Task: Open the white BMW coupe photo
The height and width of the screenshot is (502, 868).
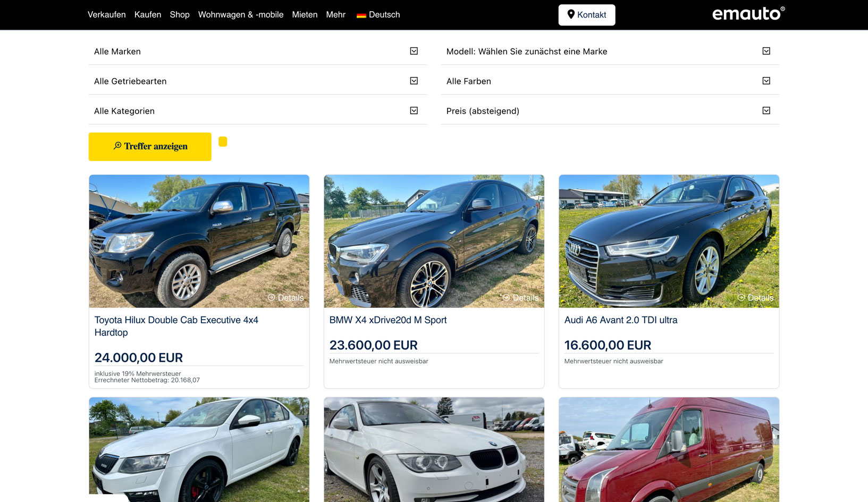Action: point(434,449)
